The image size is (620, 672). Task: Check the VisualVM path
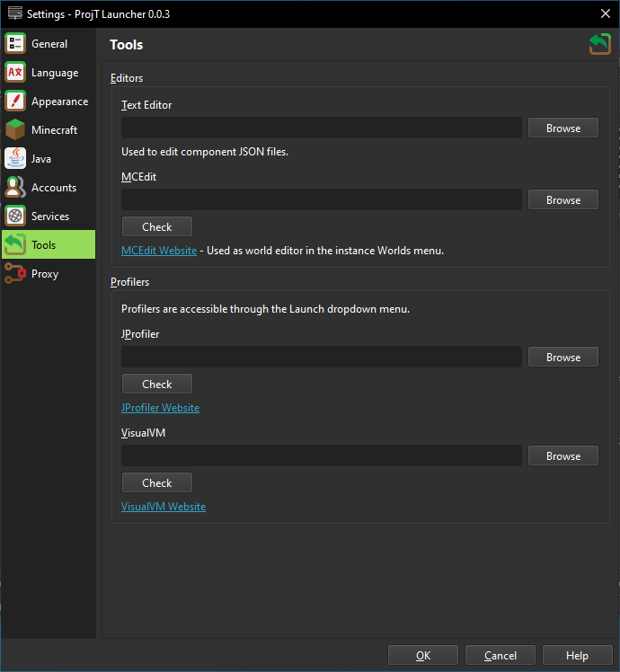pyautogui.click(x=157, y=483)
